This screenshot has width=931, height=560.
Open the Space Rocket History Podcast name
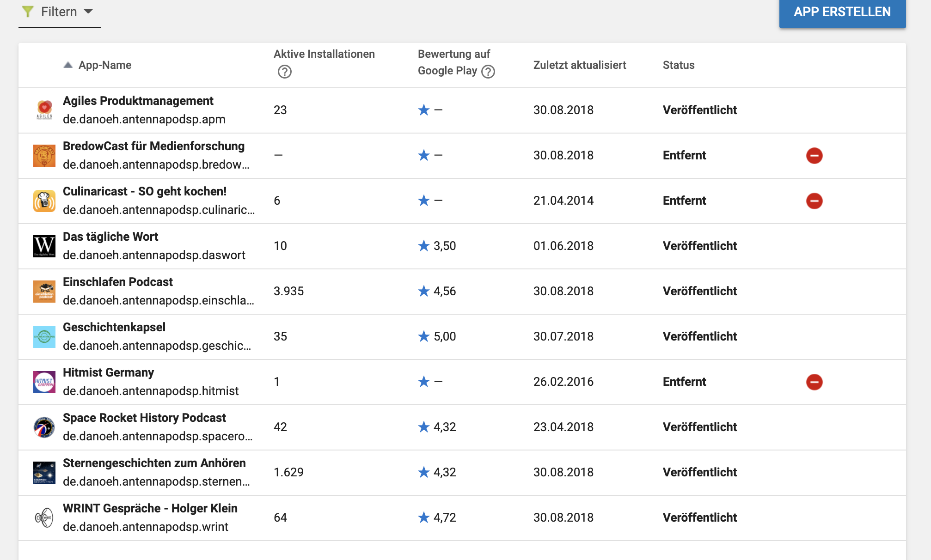145,418
